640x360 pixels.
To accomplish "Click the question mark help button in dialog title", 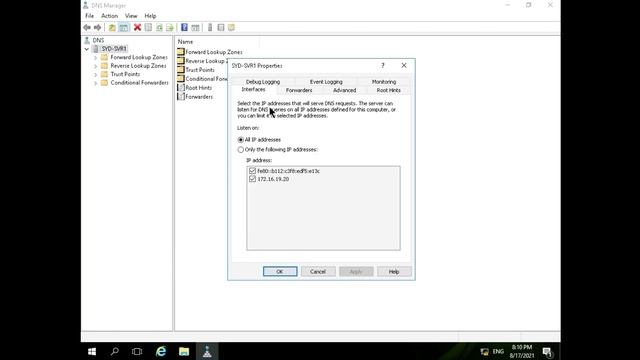I will [382, 65].
